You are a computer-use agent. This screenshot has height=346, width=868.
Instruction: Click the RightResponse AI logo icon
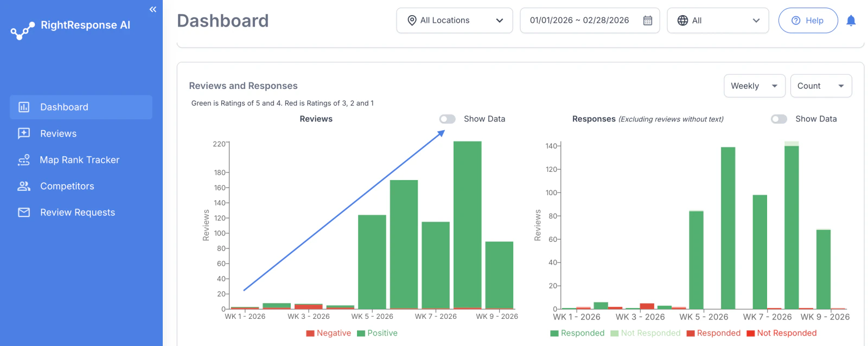[23, 31]
